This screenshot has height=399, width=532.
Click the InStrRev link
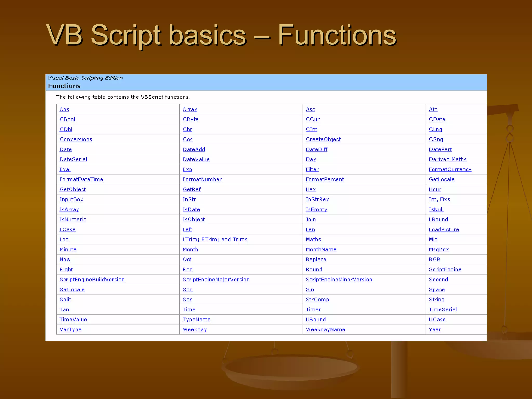pos(317,199)
